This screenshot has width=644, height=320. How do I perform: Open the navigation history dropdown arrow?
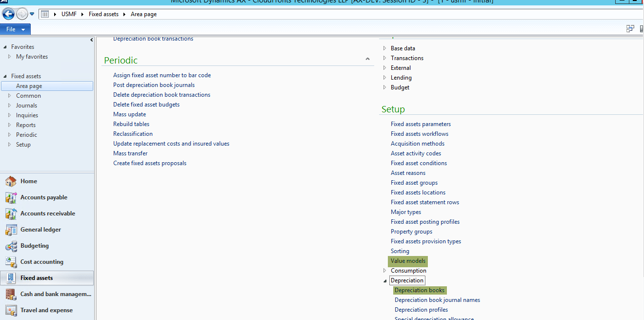pyautogui.click(x=32, y=14)
